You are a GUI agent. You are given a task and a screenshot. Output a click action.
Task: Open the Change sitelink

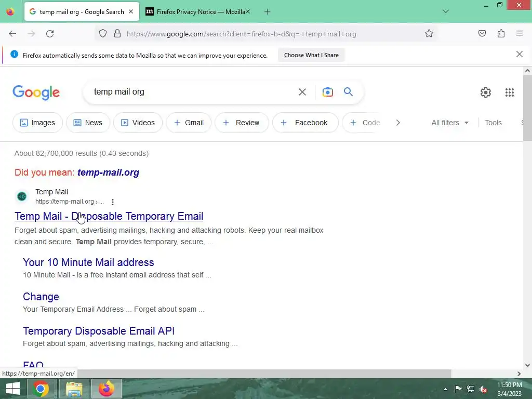41,297
